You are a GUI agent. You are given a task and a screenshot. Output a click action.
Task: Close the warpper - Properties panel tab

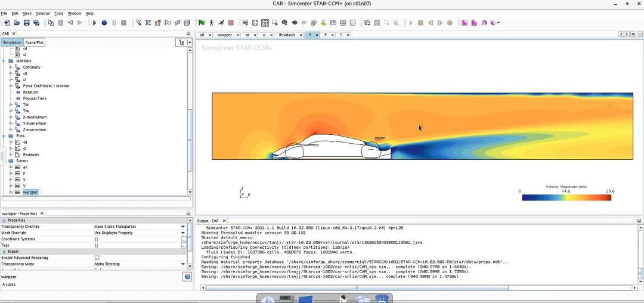pyautogui.click(x=42, y=214)
